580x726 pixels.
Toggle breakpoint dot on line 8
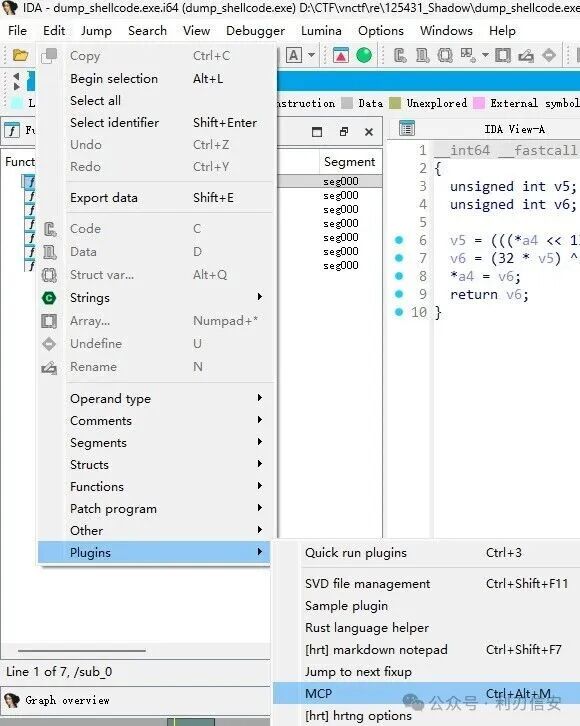[x=399, y=276]
